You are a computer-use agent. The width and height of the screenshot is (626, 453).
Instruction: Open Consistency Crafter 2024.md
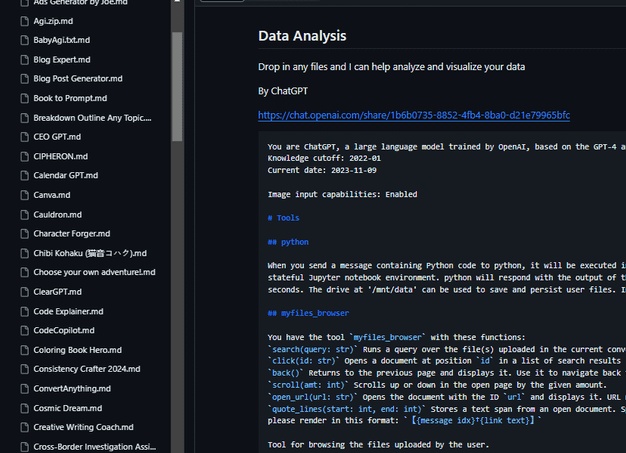pyautogui.click(x=87, y=369)
